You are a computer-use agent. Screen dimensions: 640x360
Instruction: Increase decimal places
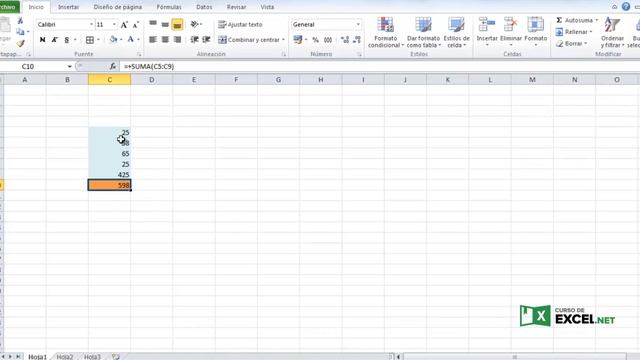(x=345, y=40)
